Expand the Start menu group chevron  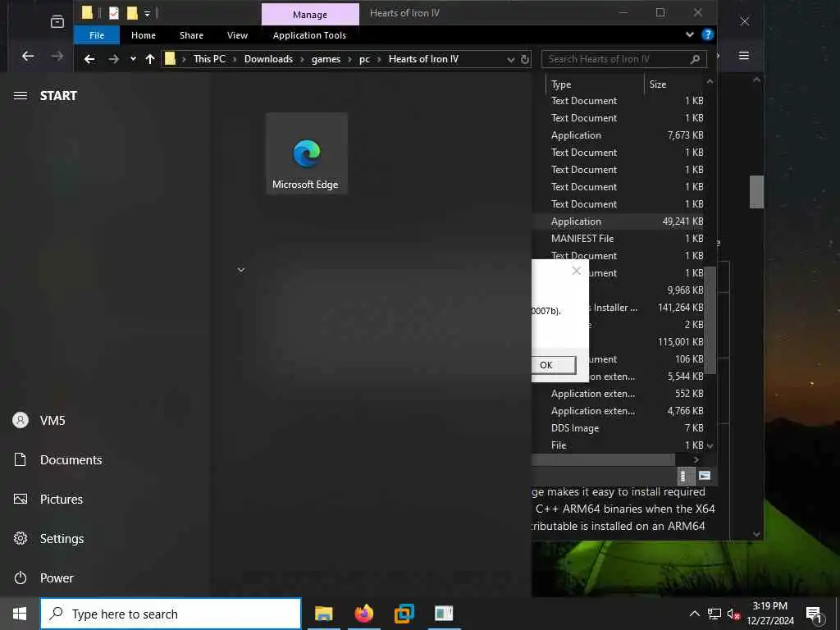coord(241,270)
